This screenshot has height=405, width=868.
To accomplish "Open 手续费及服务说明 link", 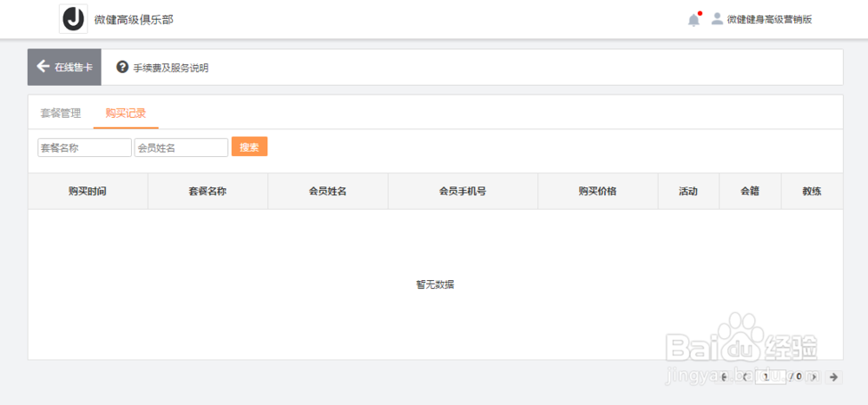I will point(170,69).
